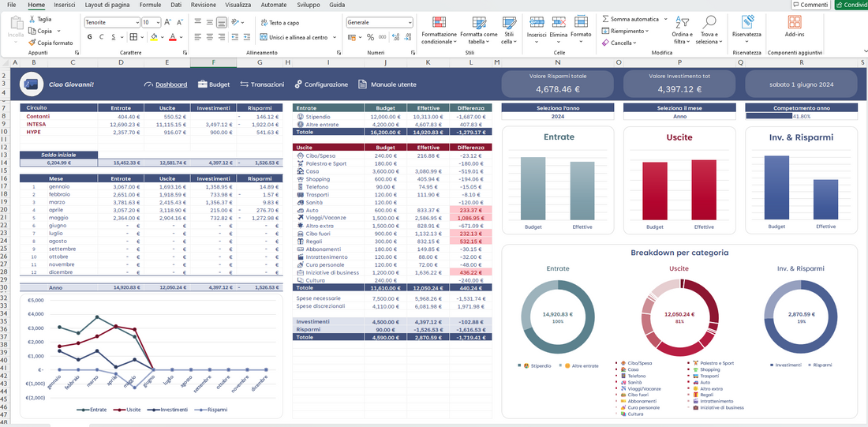Toggle italic (C) formatting
The image size is (868, 427).
click(x=100, y=37)
